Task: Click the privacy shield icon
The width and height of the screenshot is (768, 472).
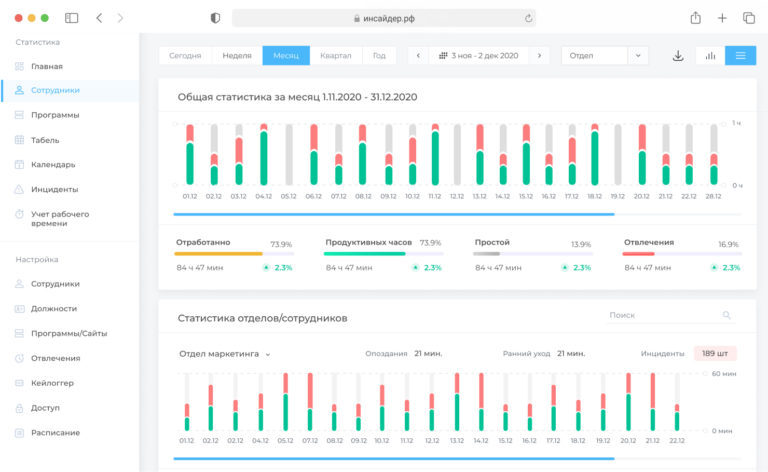Action: click(x=215, y=18)
